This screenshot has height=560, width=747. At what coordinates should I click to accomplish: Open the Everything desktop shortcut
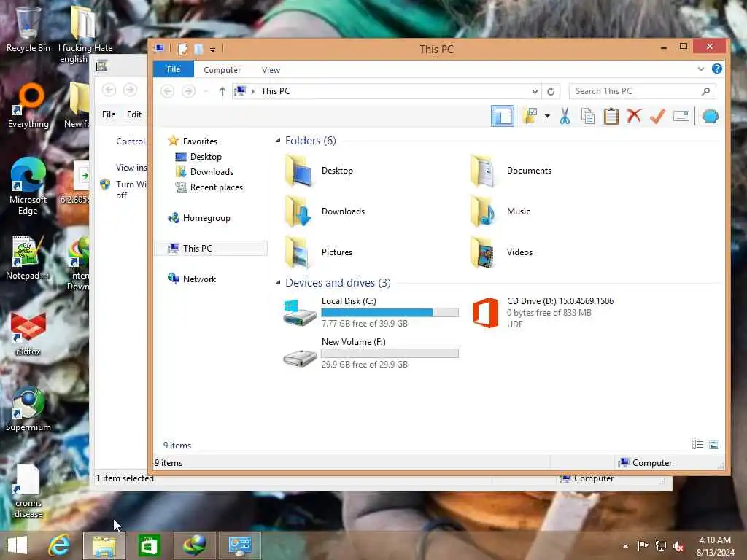pyautogui.click(x=28, y=106)
